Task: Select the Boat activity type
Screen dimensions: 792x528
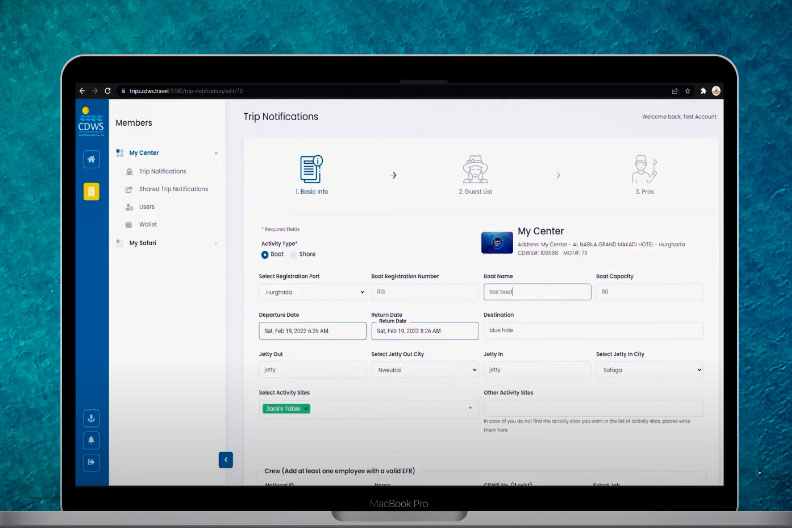Action: 265,254
